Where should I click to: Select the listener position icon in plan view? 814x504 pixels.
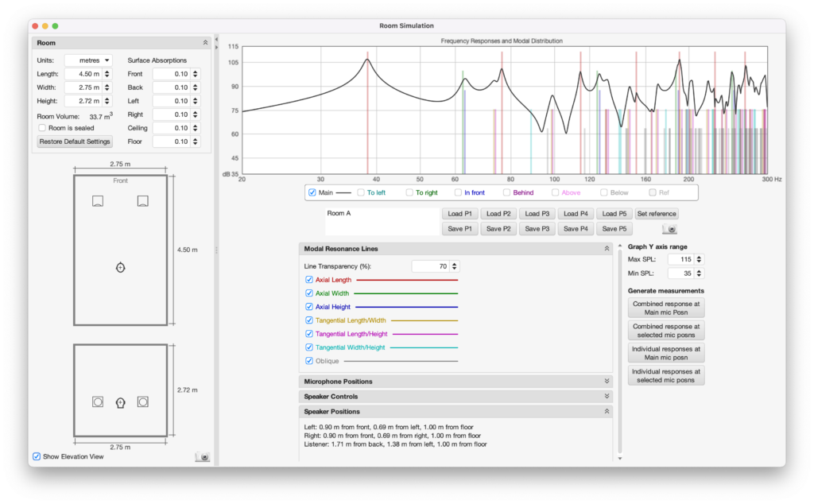pyautogui.click(x=120, y=268)
